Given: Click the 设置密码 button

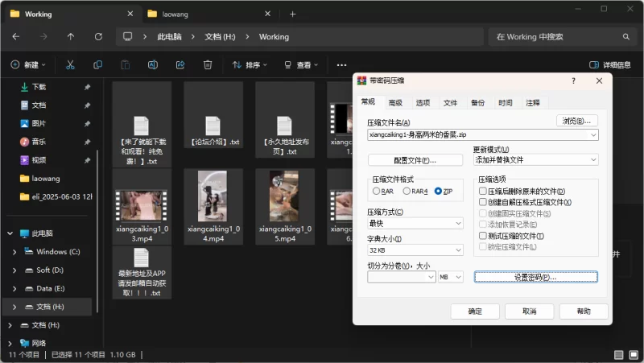Looking at the screenshot, I should click(x=535, y=277).
